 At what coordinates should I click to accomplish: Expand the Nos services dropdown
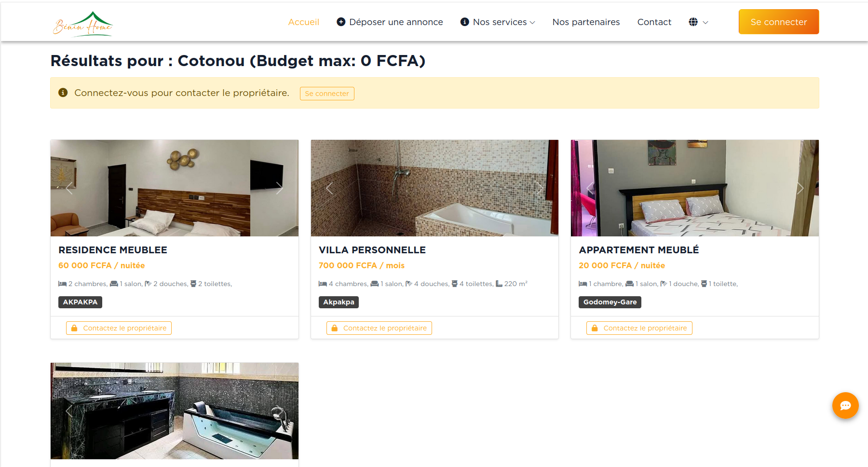[x=498, y=22]
